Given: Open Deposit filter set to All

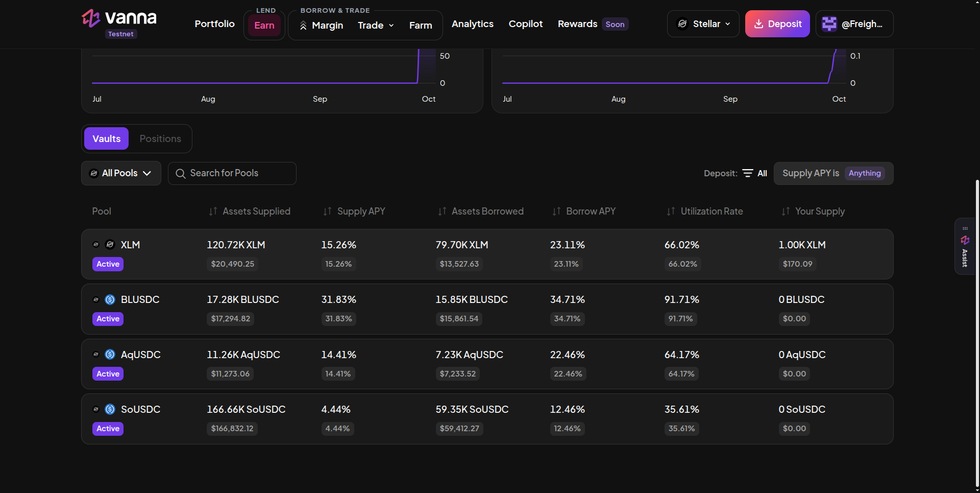Looking at the screenshot, I should coord(754,173).
